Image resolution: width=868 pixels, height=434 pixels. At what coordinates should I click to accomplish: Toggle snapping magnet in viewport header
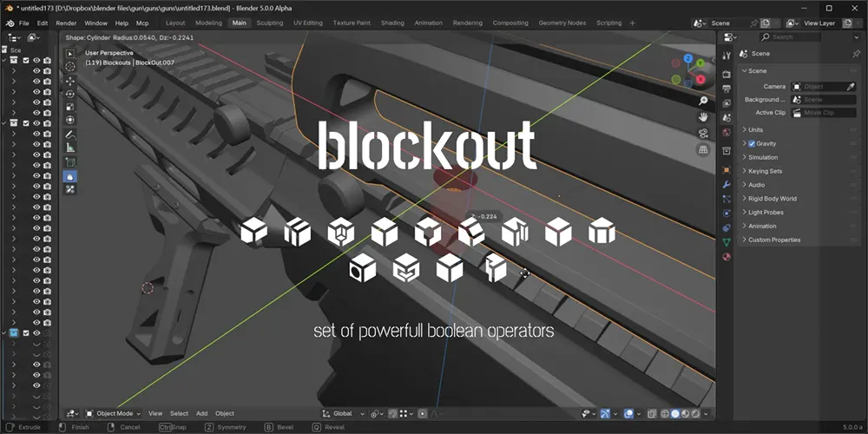pyautogui.click(x=392, y=413)
